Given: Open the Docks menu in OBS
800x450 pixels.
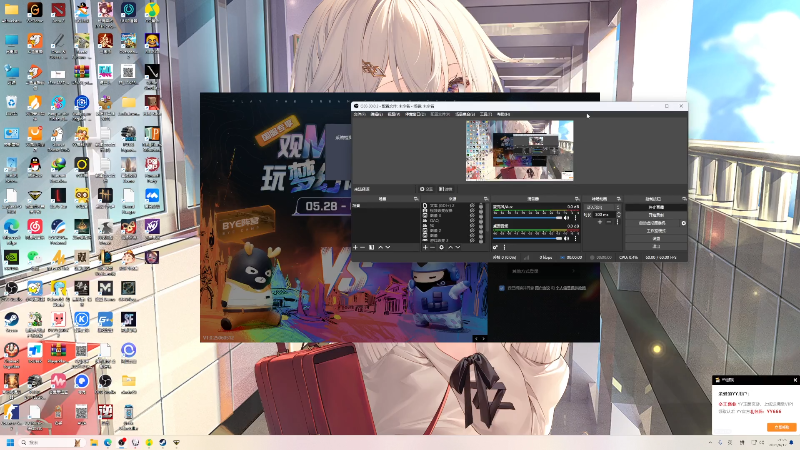Looking at the screenshot, I should [x=415, y=114].
